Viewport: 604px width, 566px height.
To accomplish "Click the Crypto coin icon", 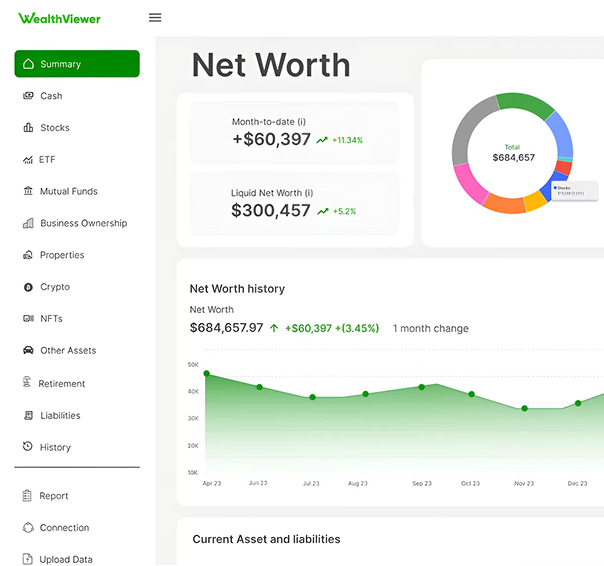I will coord(28,287).
